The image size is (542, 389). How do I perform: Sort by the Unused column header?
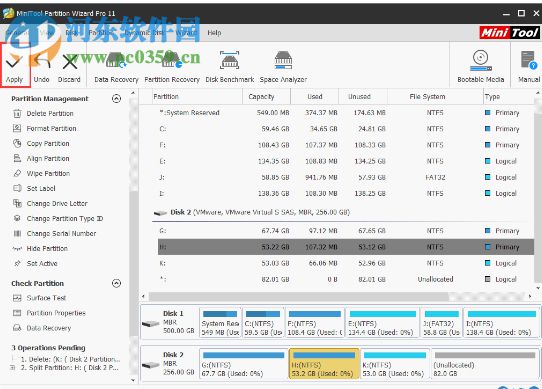pyautogui.click(x=363, y=96)
